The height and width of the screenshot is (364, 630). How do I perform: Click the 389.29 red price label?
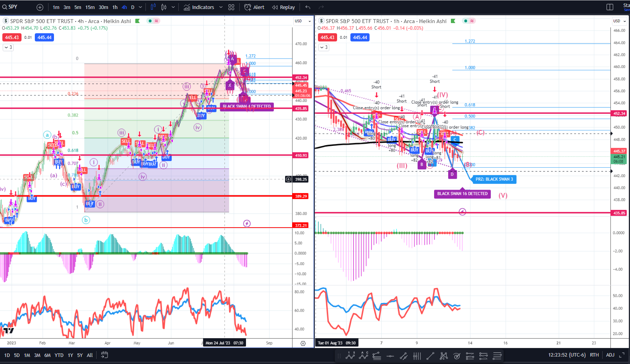(301, 196)
